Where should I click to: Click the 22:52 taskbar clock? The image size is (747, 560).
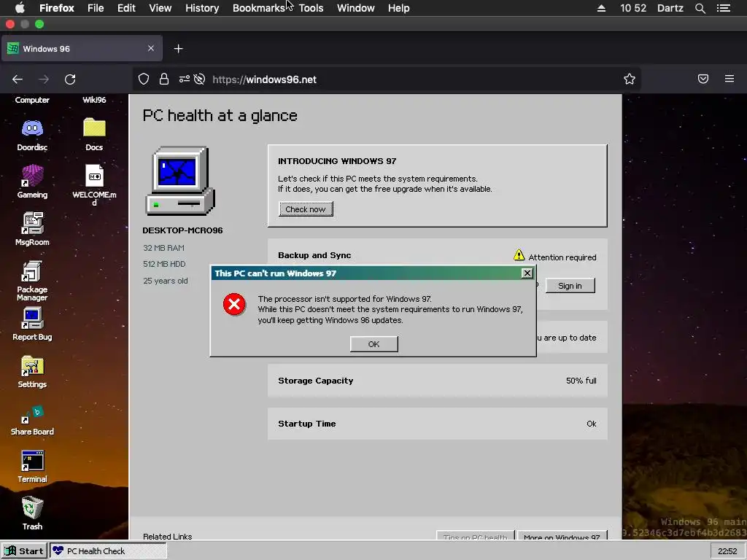(727, 551)
